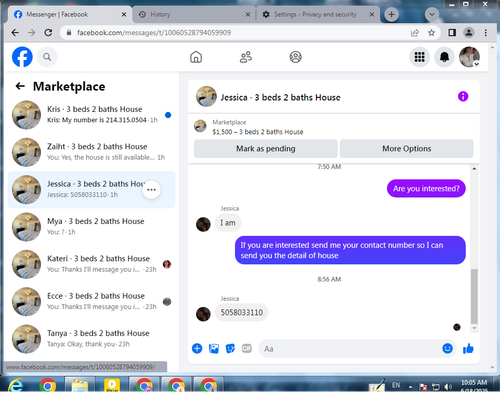The image size is (500, 396).
Task: Open the account profile picture menu
Action: pos(469,57)
